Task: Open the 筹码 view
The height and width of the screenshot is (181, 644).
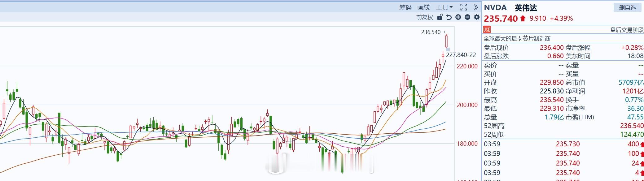Action: (405, 7)
